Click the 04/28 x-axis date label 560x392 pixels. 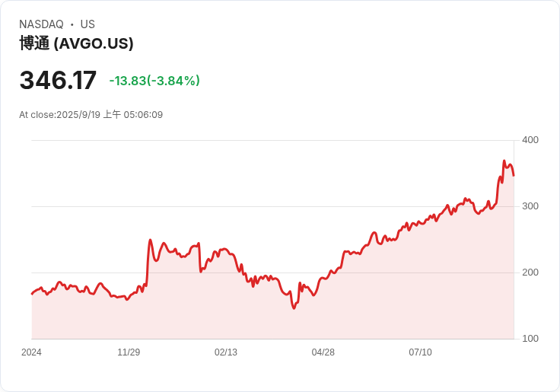coord(323,352)
